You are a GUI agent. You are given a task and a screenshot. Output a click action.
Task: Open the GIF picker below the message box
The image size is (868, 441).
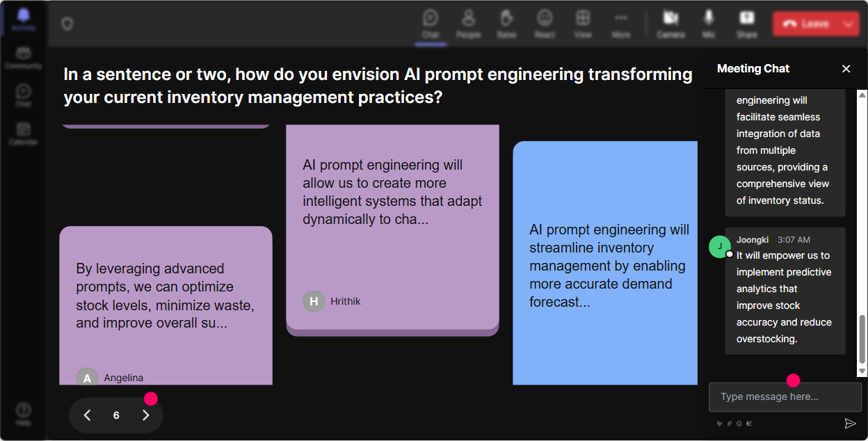point(749,423)
